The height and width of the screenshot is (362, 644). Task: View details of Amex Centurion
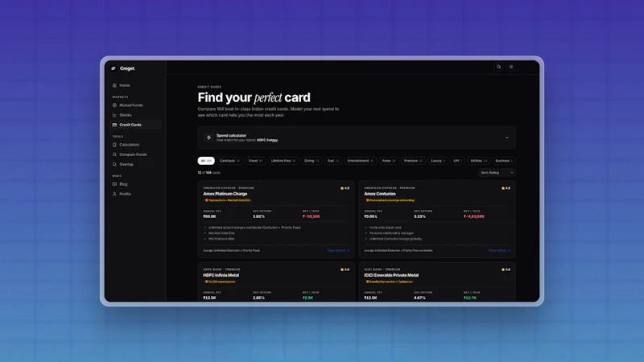click(499, 250)
